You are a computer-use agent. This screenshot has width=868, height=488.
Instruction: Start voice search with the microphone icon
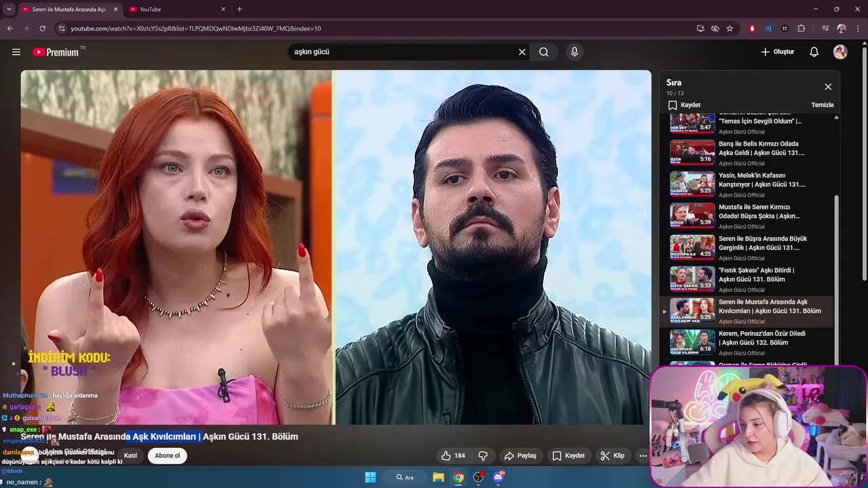point(574,52)
